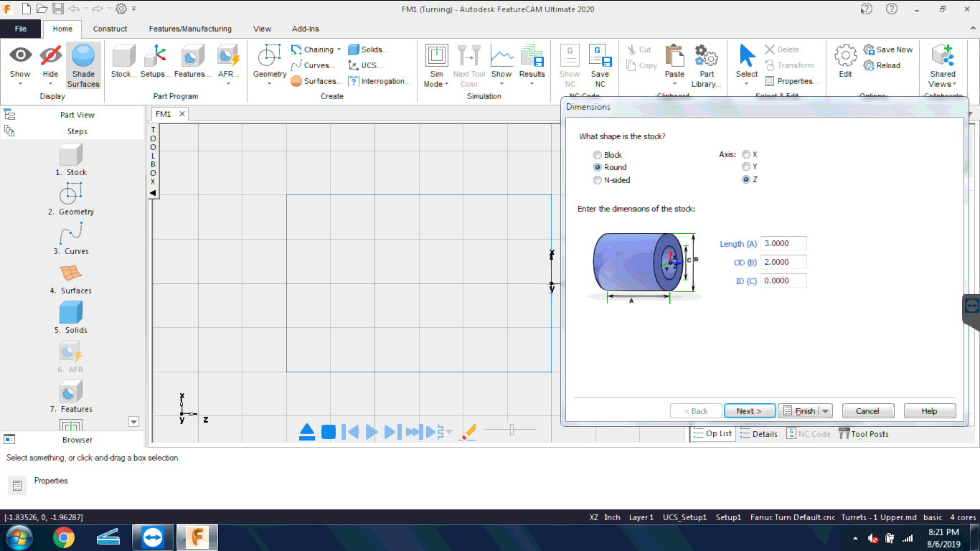The width and height of the screenshot is (980, 551).
Task: Collapse the TOOLBOX panel arrow
Action: (153, 193)
